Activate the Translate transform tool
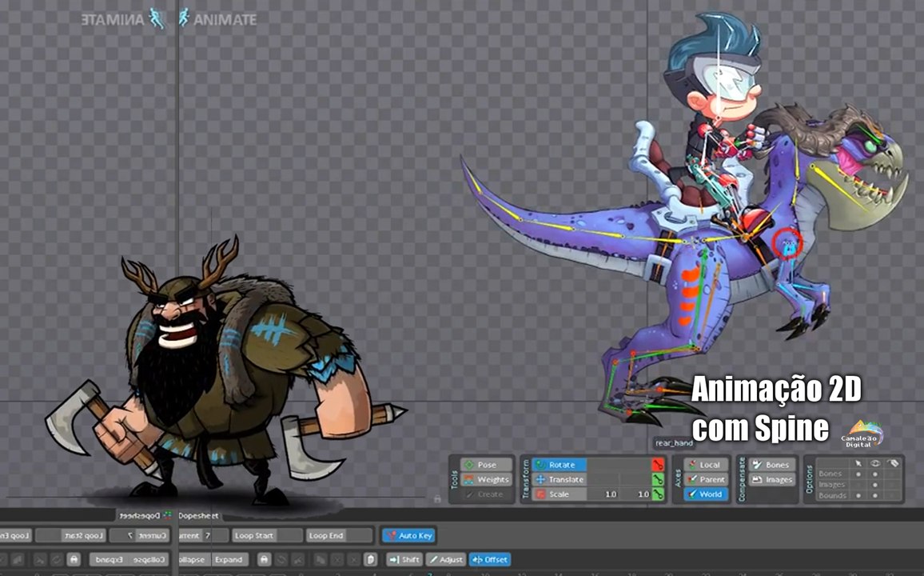The image size is (924, 576). 559,479
